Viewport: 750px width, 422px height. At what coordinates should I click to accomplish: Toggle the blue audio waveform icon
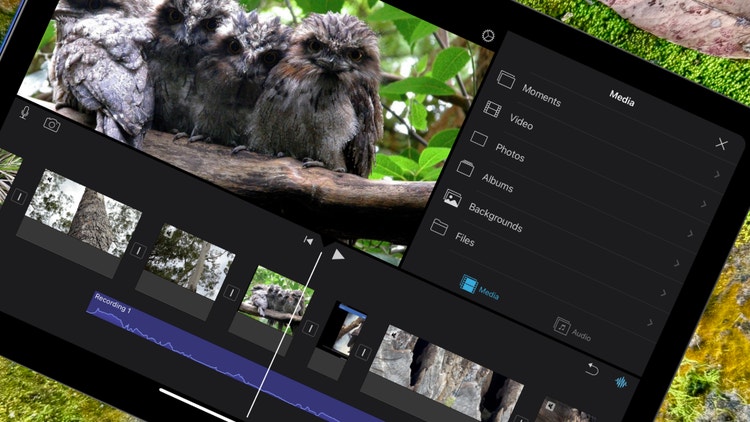coord(621,383)
